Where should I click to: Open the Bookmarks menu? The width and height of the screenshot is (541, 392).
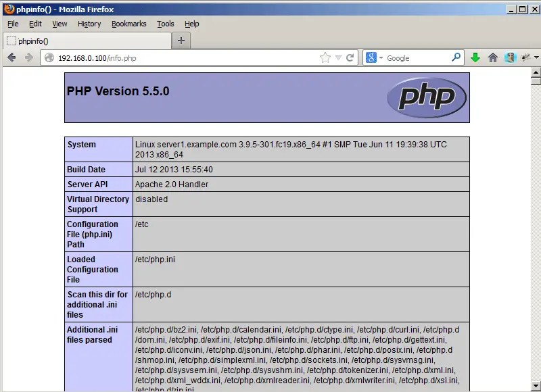tap(129, 24)
